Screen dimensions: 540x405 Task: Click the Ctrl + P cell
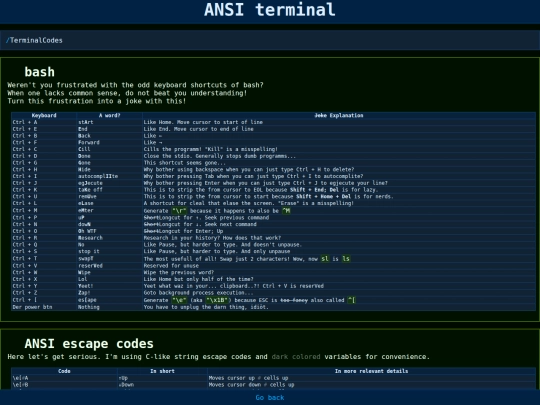coord(44,218)
